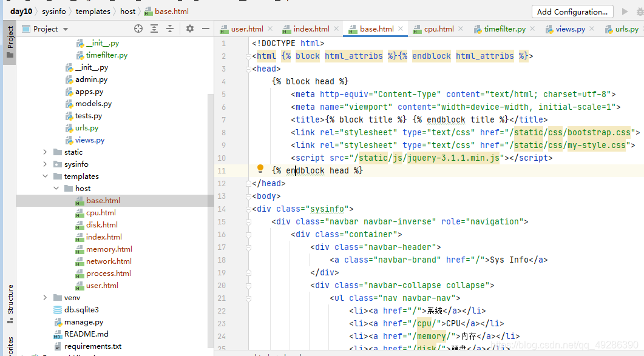Select urls.py in project tree
This screenshot has height=356, width=644.
pyautogui.click(x=87, y=128)
